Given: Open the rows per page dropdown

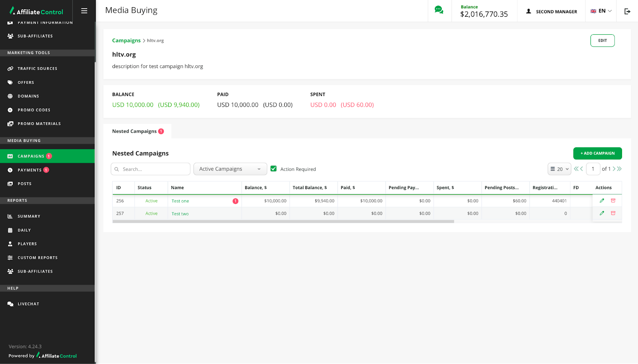Looking at the screenshot, I should (x=559, y=169).
